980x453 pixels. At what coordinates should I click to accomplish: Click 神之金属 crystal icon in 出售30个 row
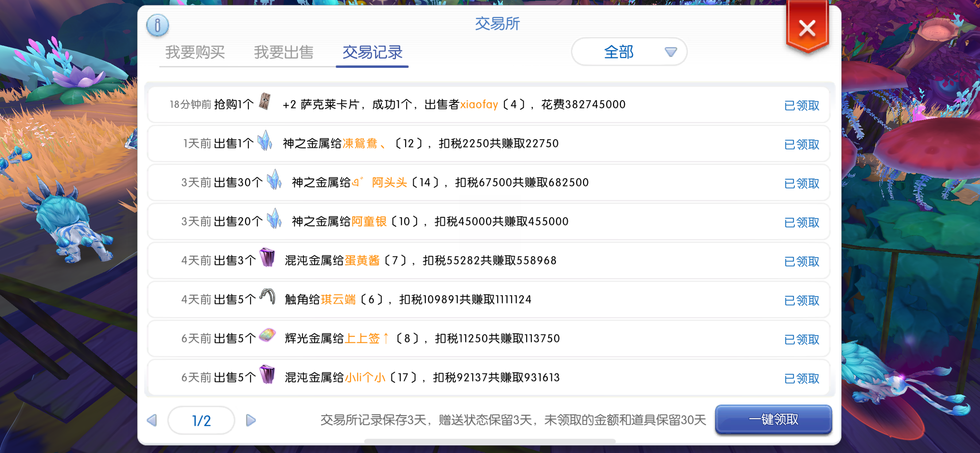click(274, 180)
